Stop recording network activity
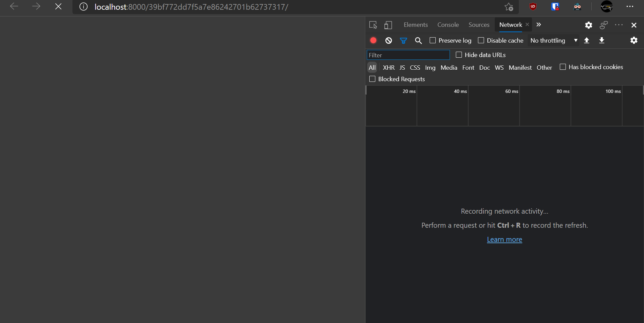The width and height of the screenshot is (644, 323). pos(373,40)
